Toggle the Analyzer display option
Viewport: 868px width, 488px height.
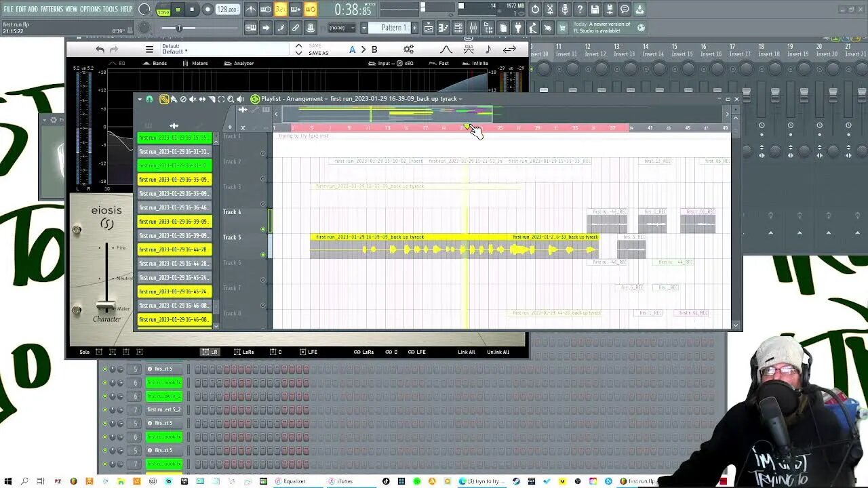[239, 63]
